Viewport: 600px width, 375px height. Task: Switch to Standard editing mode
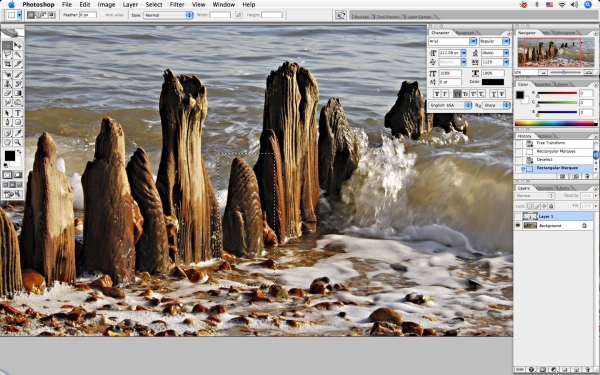coord(7,175)
